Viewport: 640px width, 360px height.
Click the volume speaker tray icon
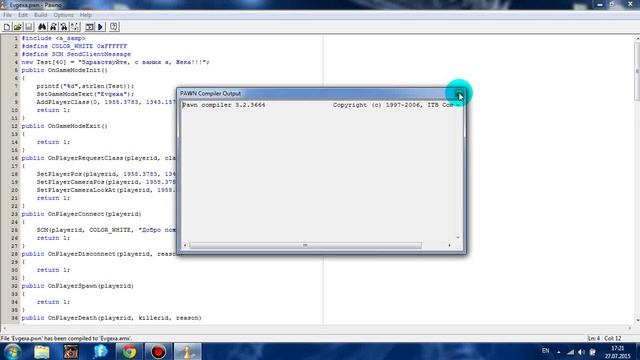click(x=582, y=352)
